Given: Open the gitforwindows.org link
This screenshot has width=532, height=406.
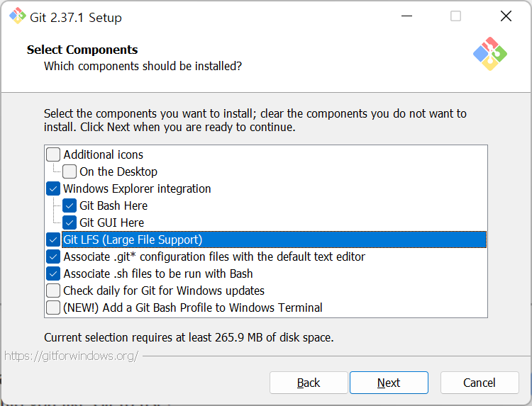Looking at the screenshot, I should pos(71,356).
